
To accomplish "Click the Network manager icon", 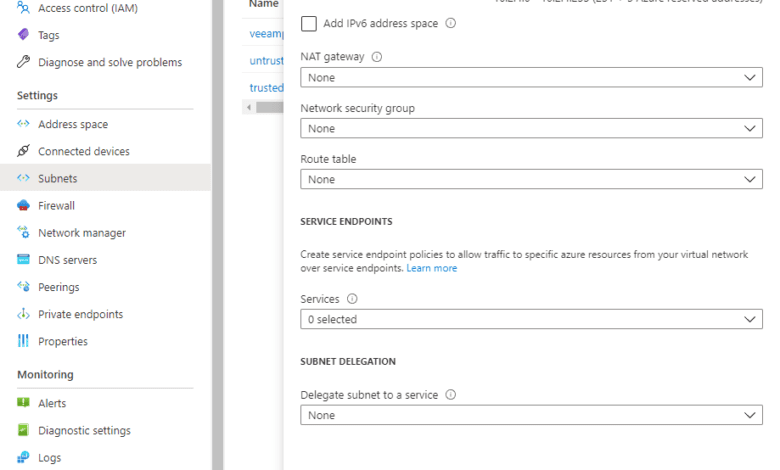I will tap(23, 232).
